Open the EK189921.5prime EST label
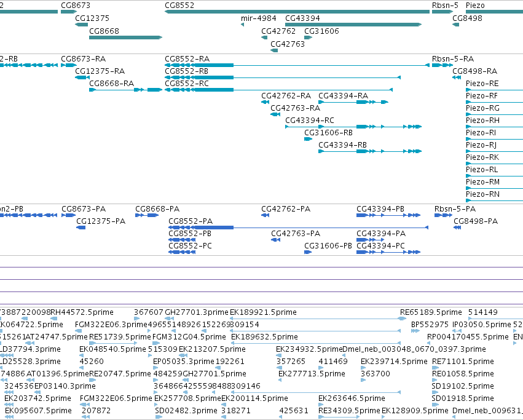The height and width of the screenshot is (420, 523). tap(263, 312)
